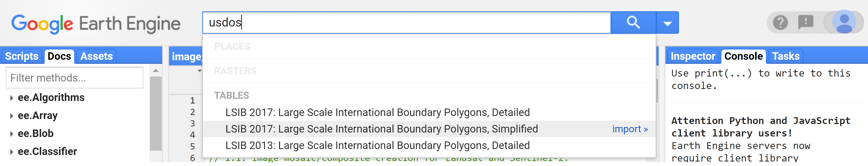Expand the ee.Array tree item
Viewport: 868px width, 166px height.
(x=12, y=116)
